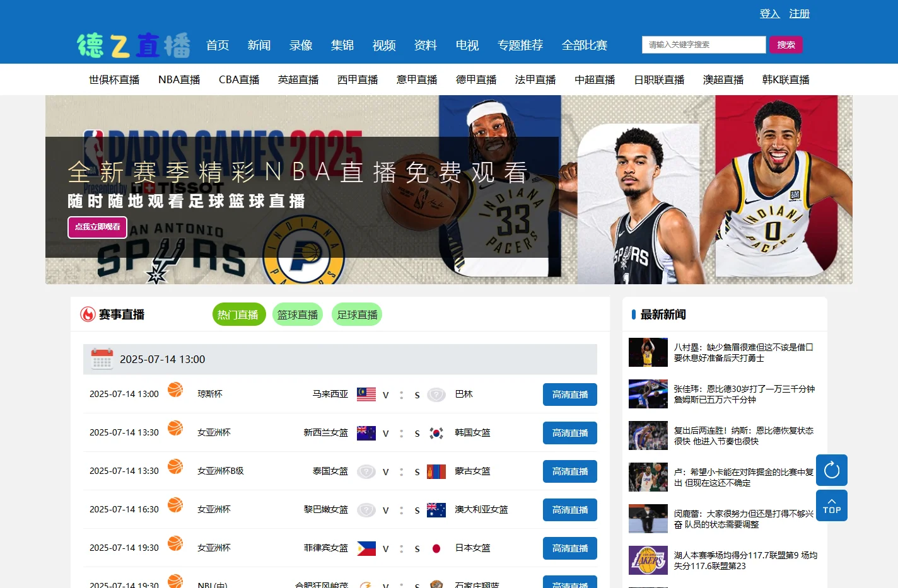Open the 张佳玮 恩比德 news headline

click(744, 394)
